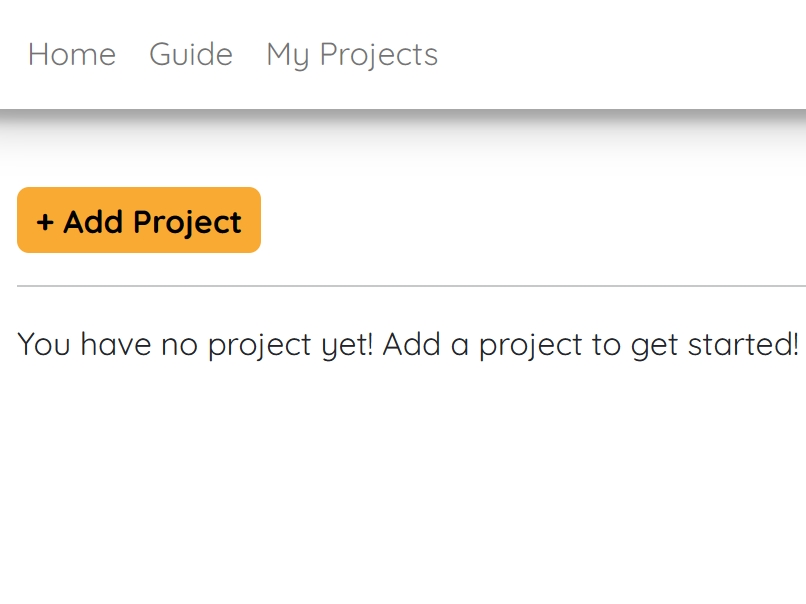Open the currently active My Projects view
This screenshot has width=806, height=604.
tap(351, 55)
